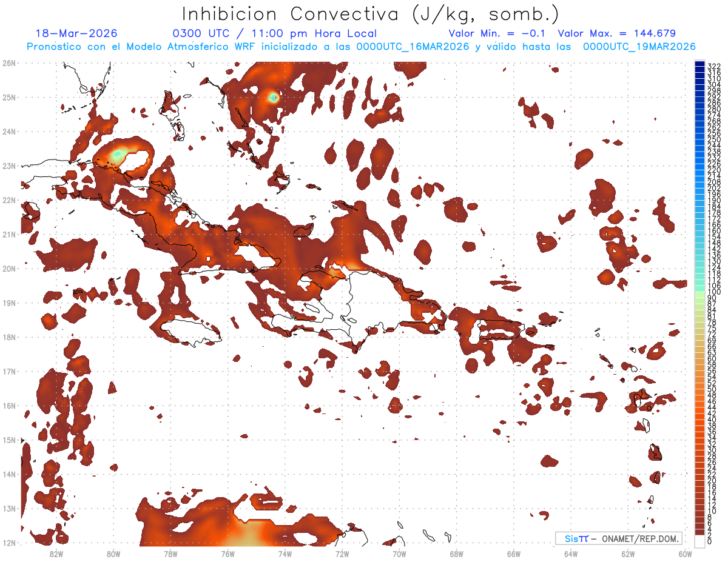Click the 64W longitude label
Image resolution: width=728 pixels, height=562 pixels.
click(571, 554)
